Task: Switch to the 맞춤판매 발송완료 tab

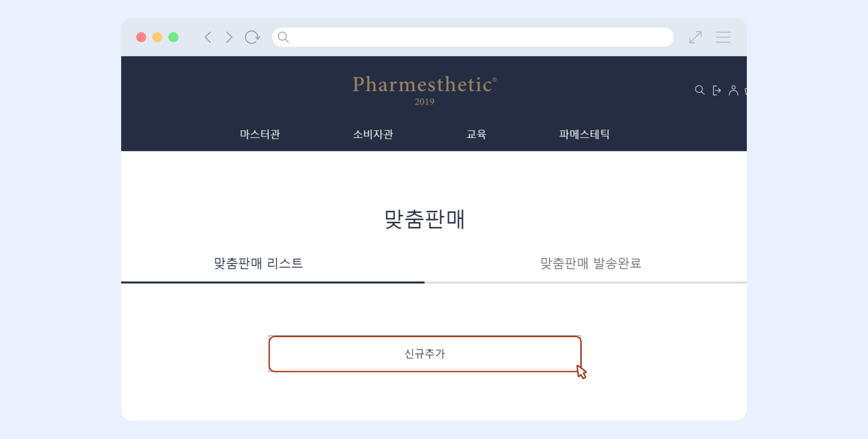Action: 591,263
